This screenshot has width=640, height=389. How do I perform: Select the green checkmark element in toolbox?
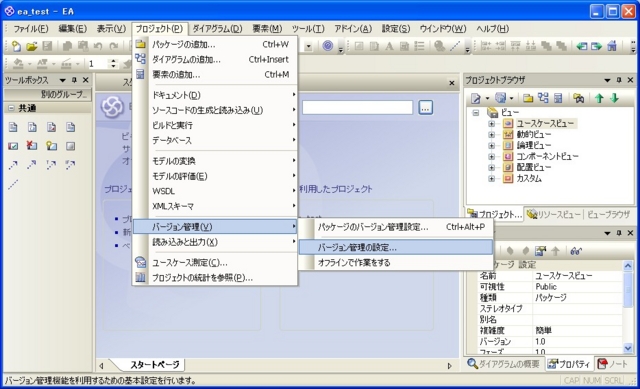click(x=13, y=145)
